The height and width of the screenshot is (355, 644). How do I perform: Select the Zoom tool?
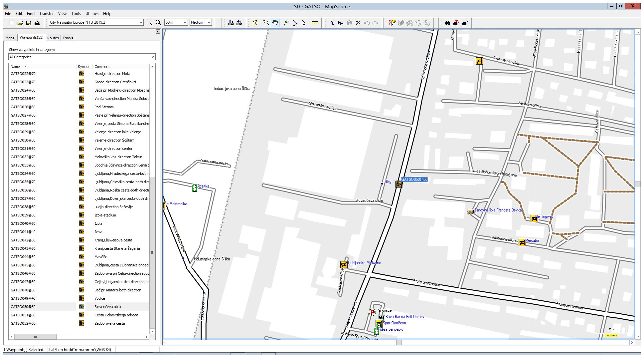point(266,23)
